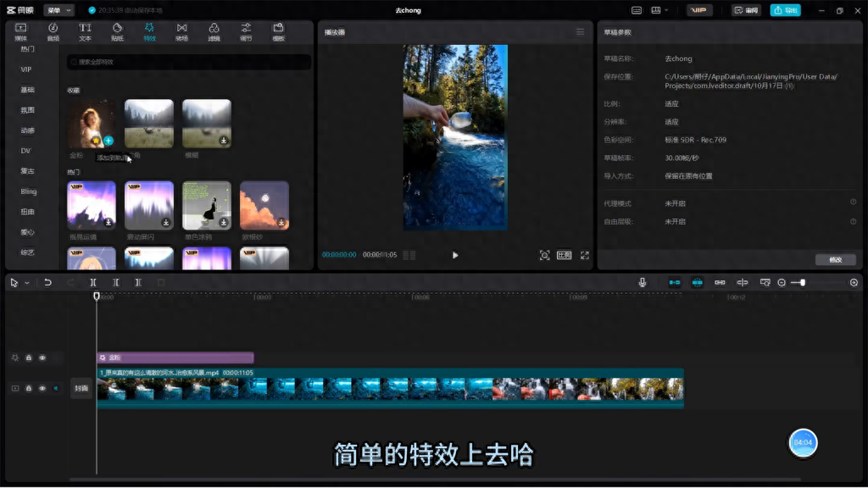Select the VIP effects category
The width and height of the screenshot is (868, 488).
click(26, 69)
